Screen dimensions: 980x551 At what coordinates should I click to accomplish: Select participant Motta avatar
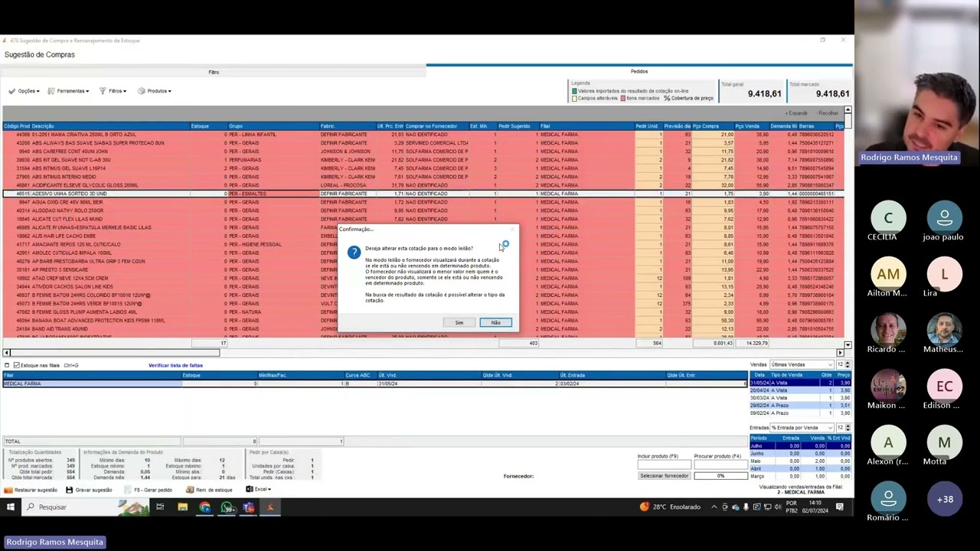coord(945,442)
